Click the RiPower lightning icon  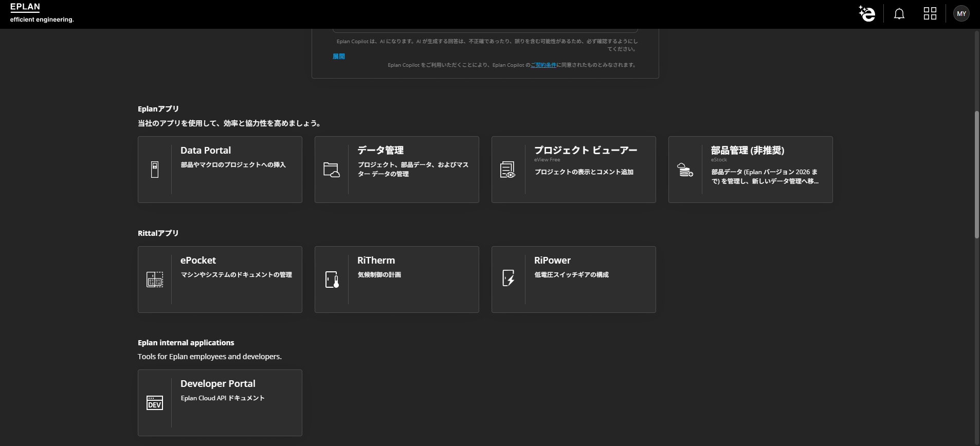pos(509,278)
